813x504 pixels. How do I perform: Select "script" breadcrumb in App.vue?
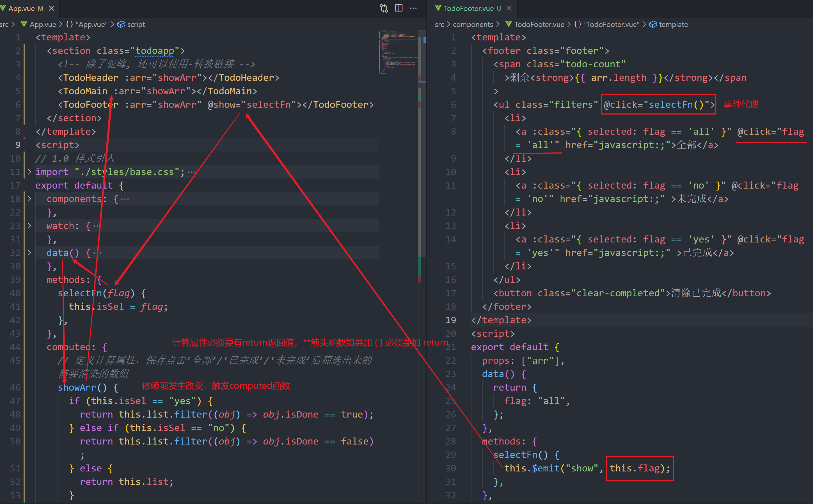pos(131,24)
